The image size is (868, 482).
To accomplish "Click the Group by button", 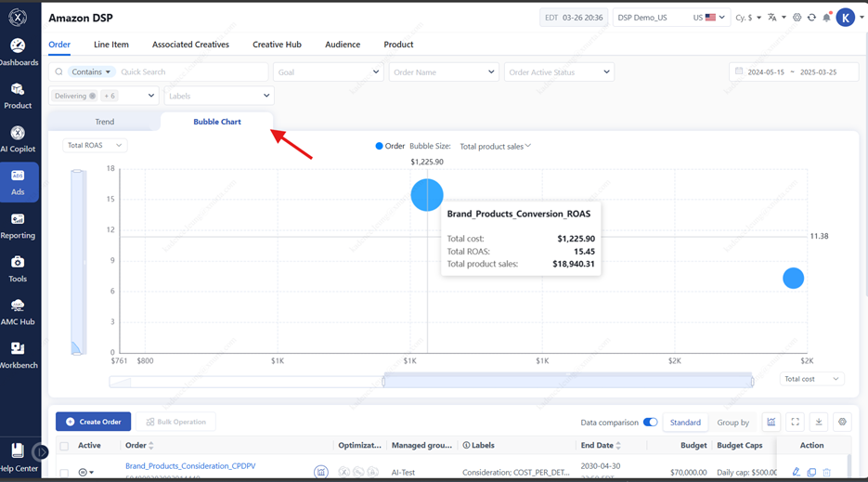I will click(x=733, y=423).
